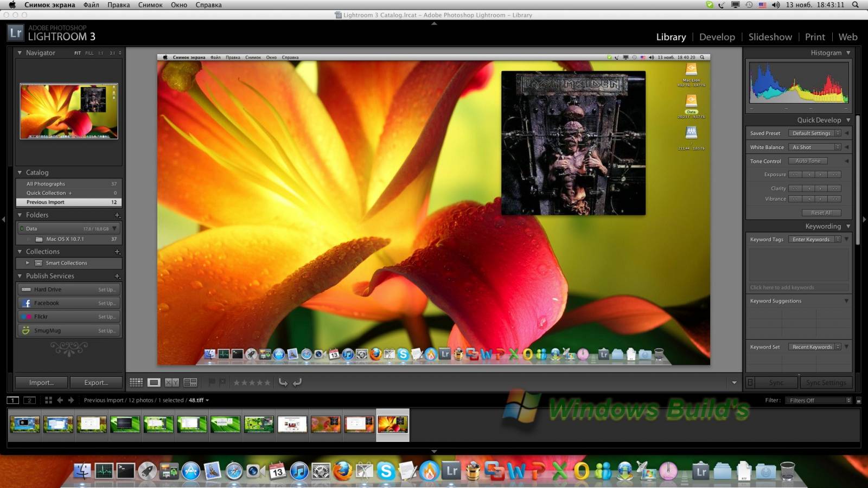Rotate the photo clockwise

297,382
